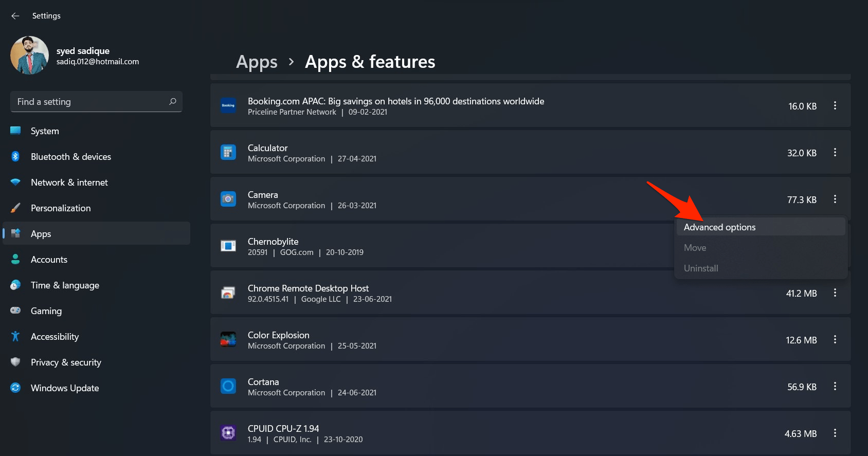
Task: Select Move in the context menu
Action: 761,248
